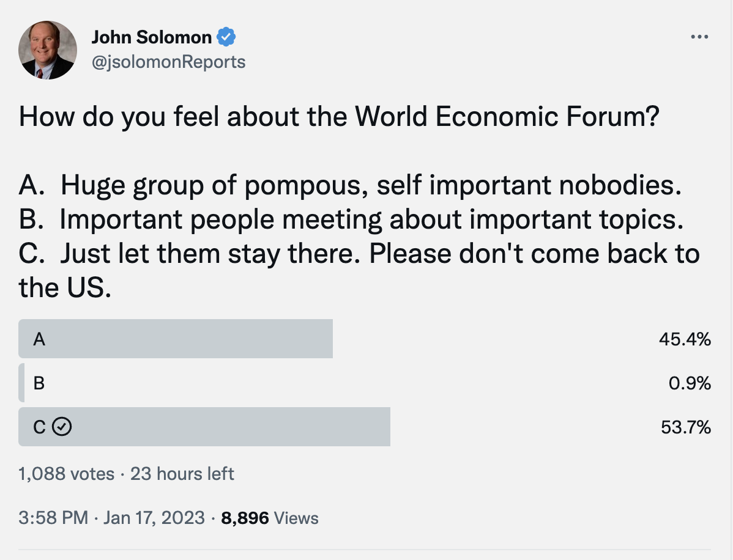Click the 3:58 PM timestamp link
The width and height of the screenshot is (733, 560).
[x=53, y=518]
